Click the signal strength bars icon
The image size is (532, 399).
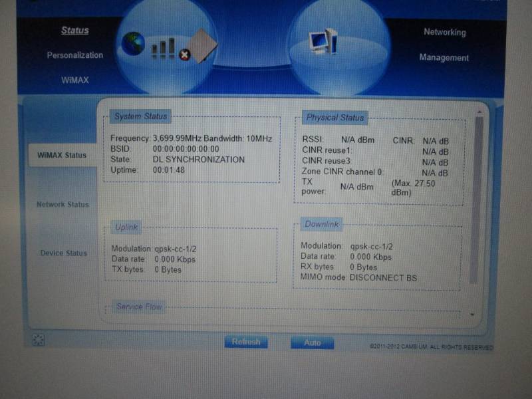[163, 48]
